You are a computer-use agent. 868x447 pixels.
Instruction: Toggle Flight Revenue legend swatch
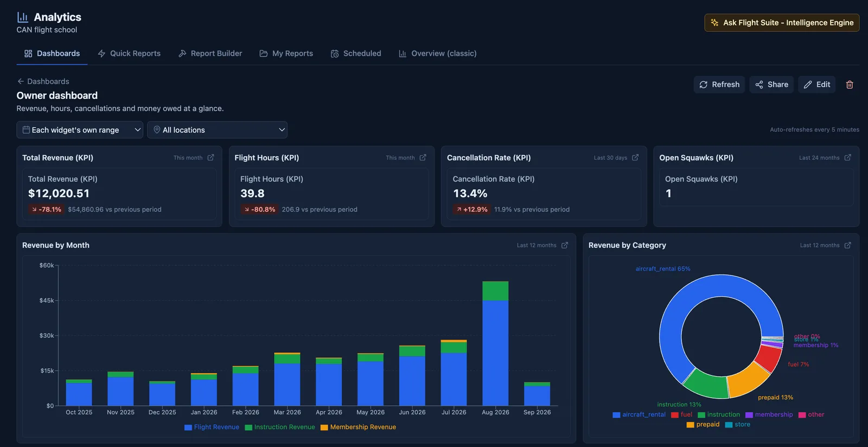click(188, 427)
